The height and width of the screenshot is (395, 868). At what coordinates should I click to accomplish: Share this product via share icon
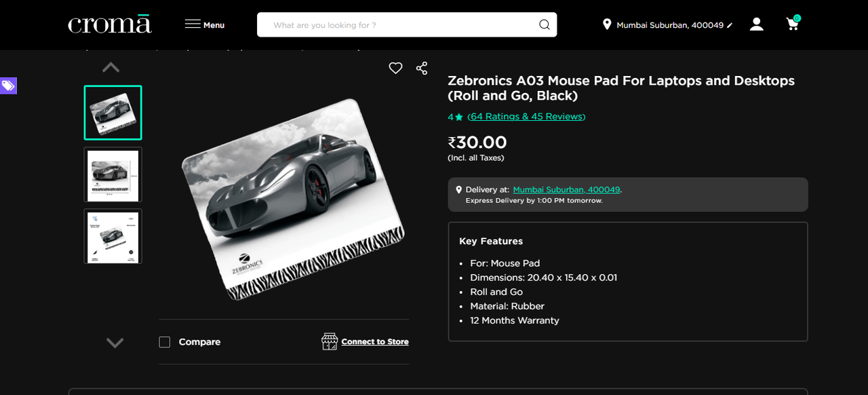click(422, 68)
